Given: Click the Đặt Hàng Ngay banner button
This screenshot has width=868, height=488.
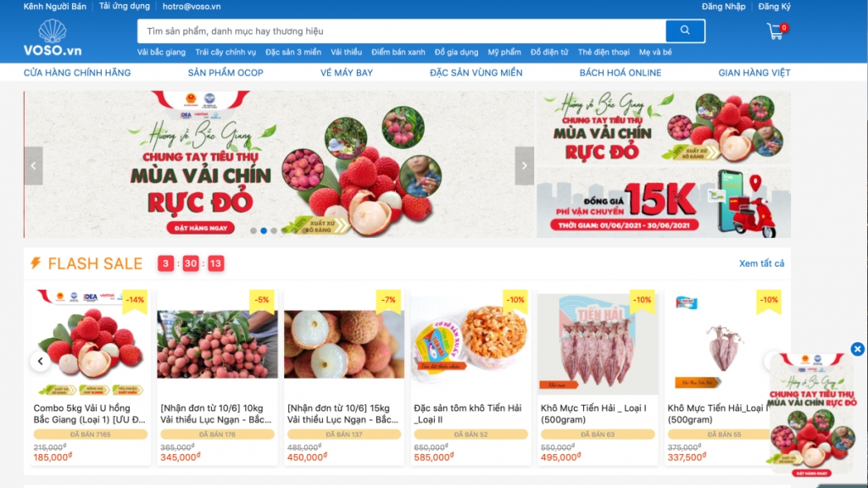Looking at the screenshot, I should [200, 228].
